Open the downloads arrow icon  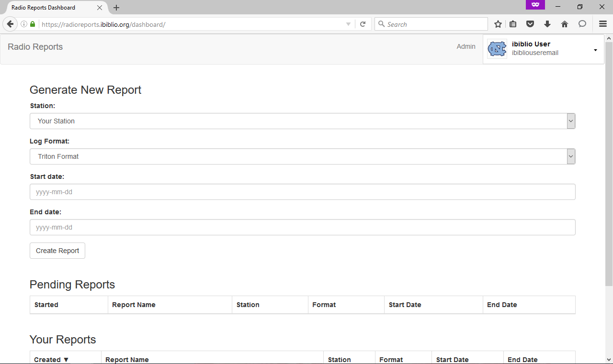click(547, 24)
